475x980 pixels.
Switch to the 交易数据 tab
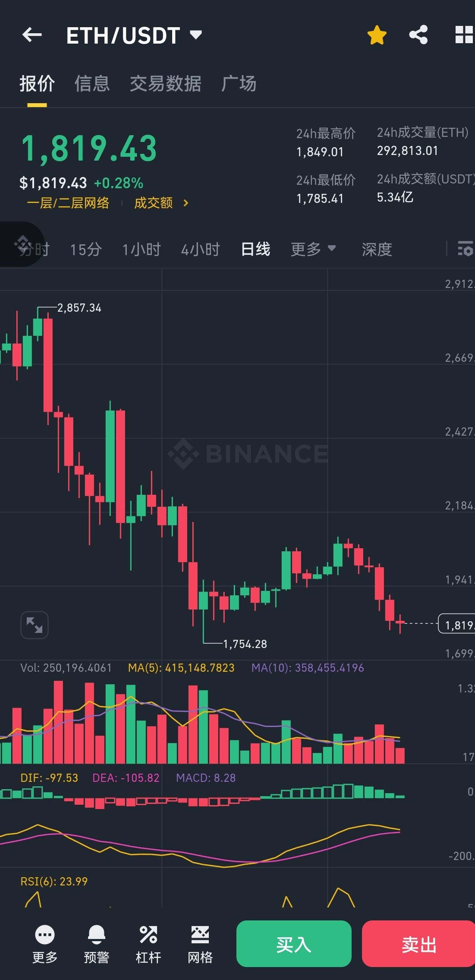tap(166, 83)
